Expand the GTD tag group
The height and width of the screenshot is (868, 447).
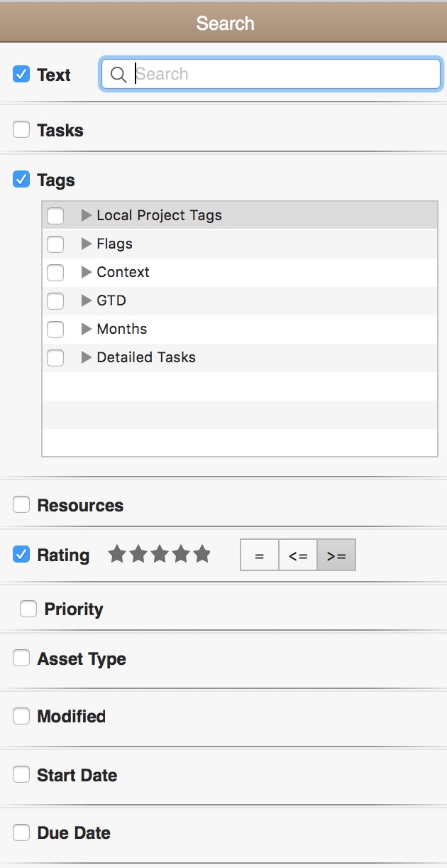(87, 300)
